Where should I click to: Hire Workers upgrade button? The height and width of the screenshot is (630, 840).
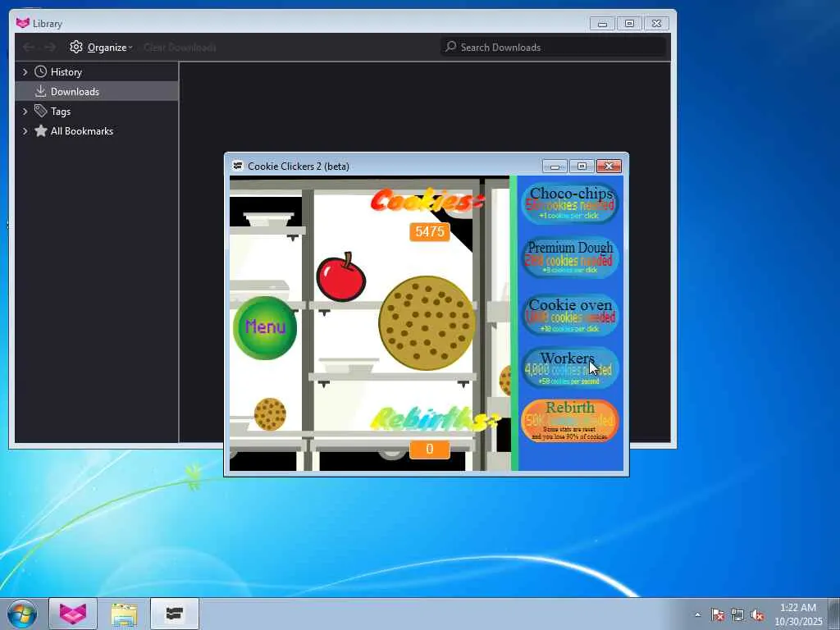tap(569, 368)
